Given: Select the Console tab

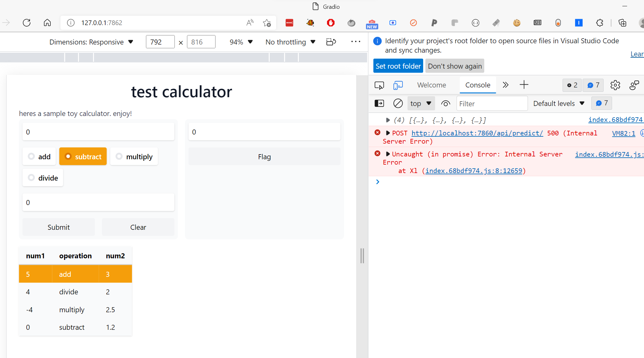Looking at the screenshot, I should click(477, 85).
